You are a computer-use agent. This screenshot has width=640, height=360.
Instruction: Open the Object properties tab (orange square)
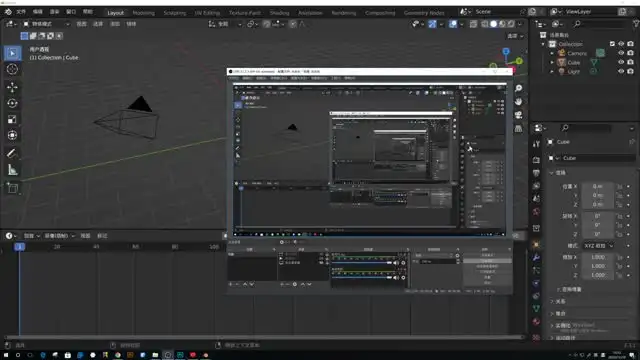pos(536,244)
